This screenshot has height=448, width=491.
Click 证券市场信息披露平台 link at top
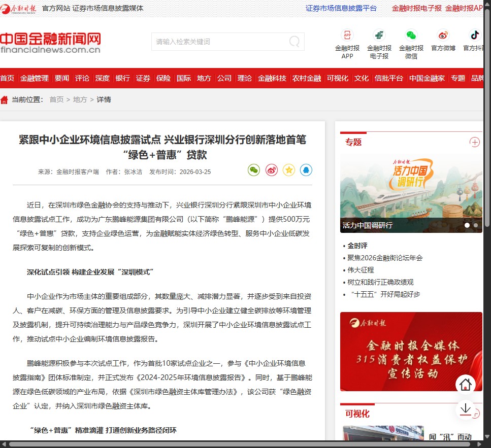pos(341,9)
